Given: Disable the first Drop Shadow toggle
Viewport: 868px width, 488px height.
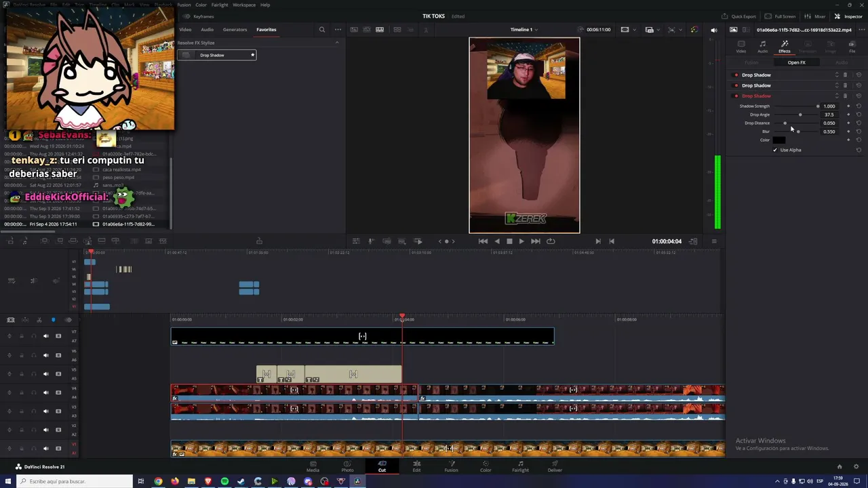Looking at the screenshot, I should pyautogui.click(x=736, y=75).
